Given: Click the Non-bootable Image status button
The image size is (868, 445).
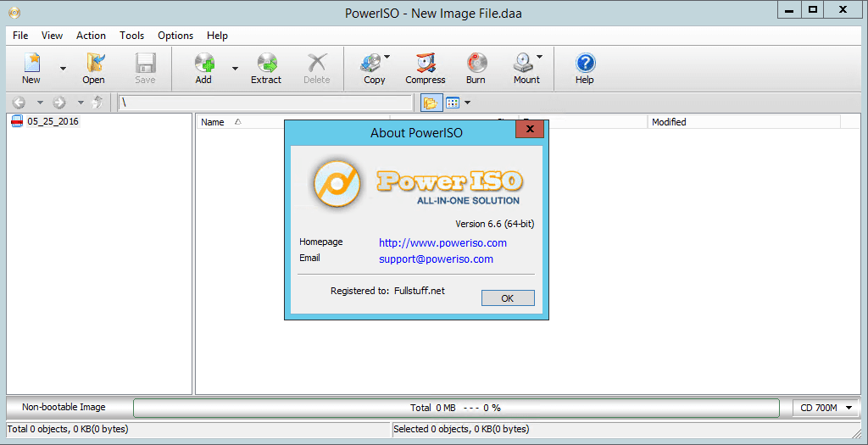Looking at the screenshot, I should coord(64,408).
